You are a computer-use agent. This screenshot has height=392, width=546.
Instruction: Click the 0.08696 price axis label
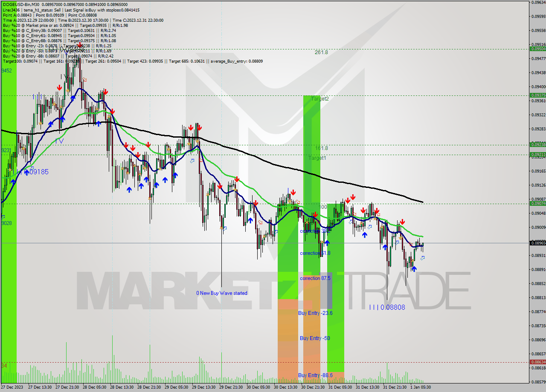(538, 340)
